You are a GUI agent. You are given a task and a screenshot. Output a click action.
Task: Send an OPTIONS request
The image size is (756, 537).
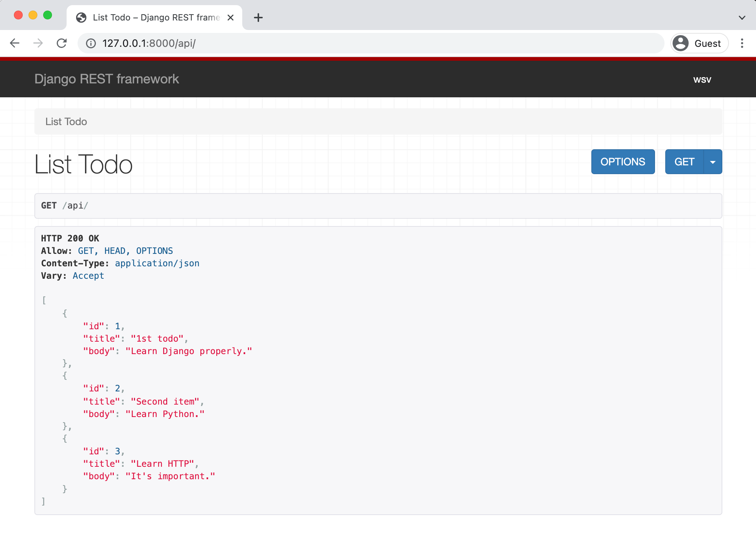[623, 162]
